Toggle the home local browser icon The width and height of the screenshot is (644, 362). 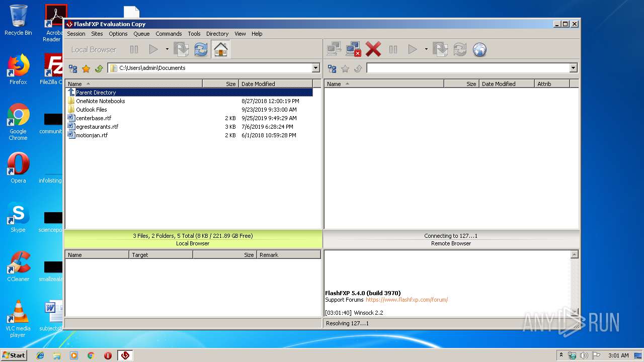pos(220,49)
